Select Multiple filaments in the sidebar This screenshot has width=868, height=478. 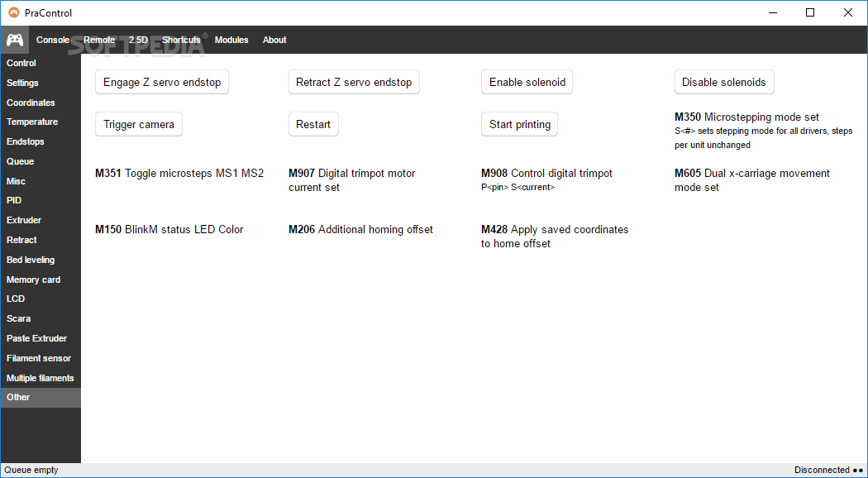click(41, 378)
